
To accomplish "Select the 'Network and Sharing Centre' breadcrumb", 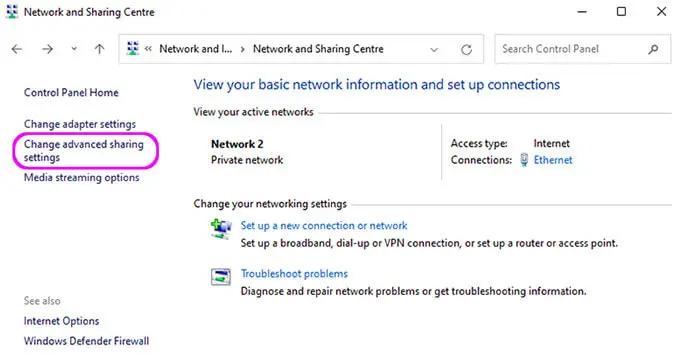I will (318, 49).
